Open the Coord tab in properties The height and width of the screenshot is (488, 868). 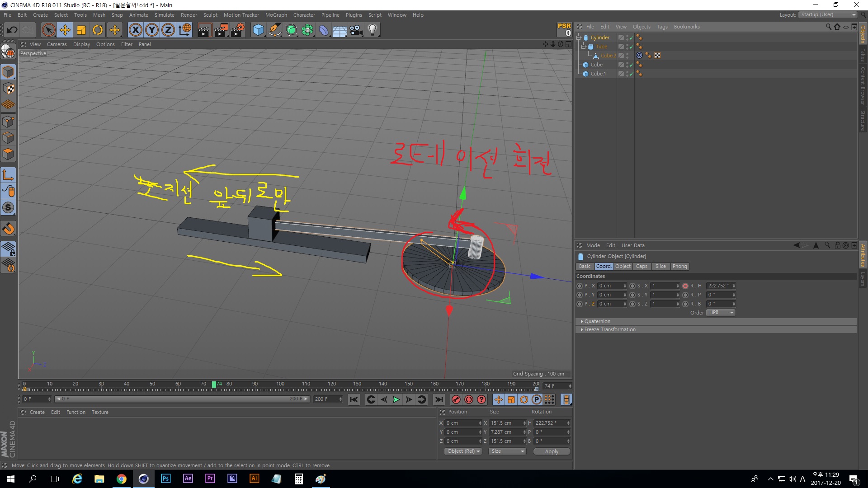pyautogui.click(x=604, y=266)
